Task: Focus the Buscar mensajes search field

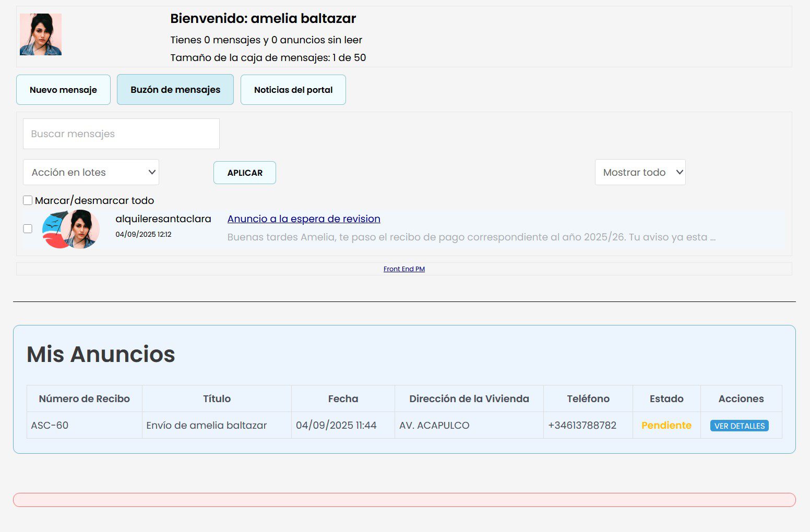Action: [x=121, y=134]
